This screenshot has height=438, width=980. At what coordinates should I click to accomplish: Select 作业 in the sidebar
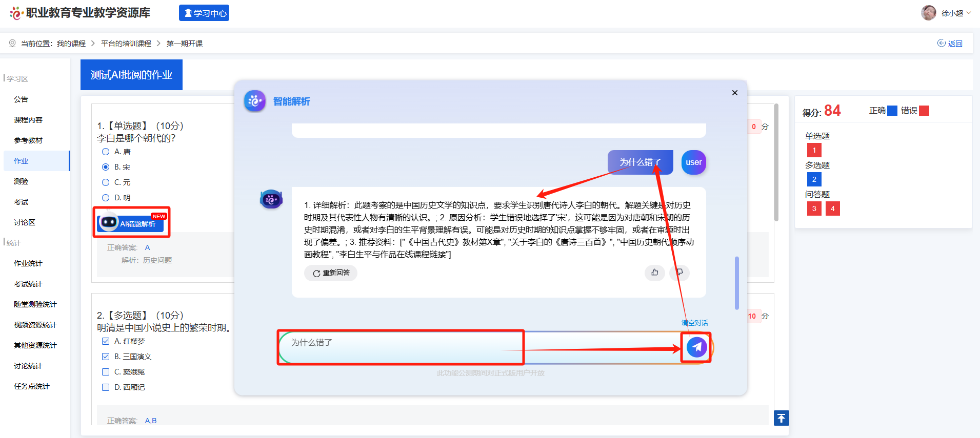point(36,161)
